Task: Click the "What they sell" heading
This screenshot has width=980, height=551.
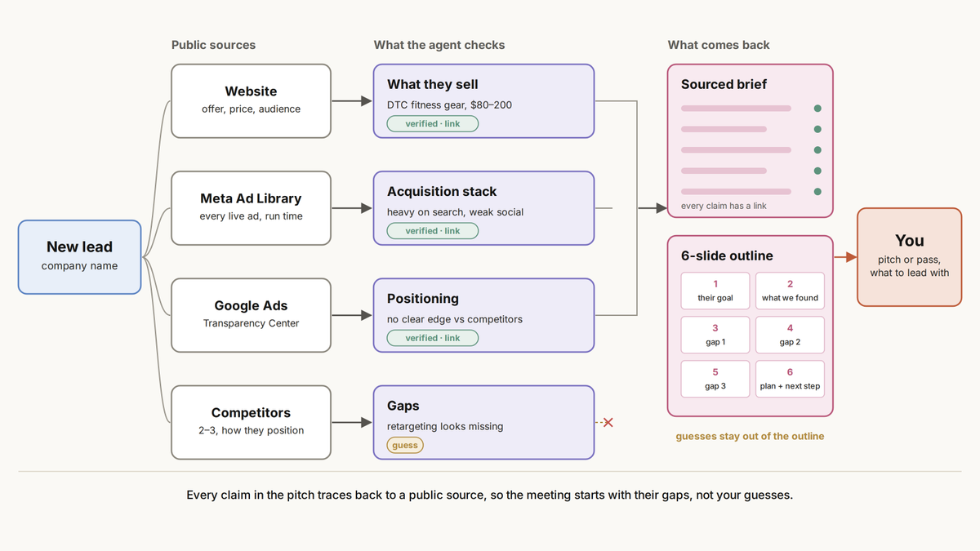Action: point(433,84)
